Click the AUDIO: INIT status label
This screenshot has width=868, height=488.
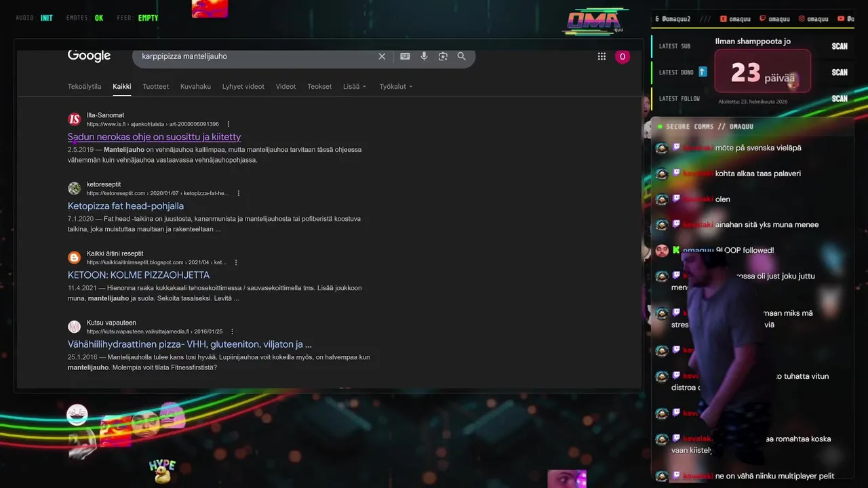[34, 18]
